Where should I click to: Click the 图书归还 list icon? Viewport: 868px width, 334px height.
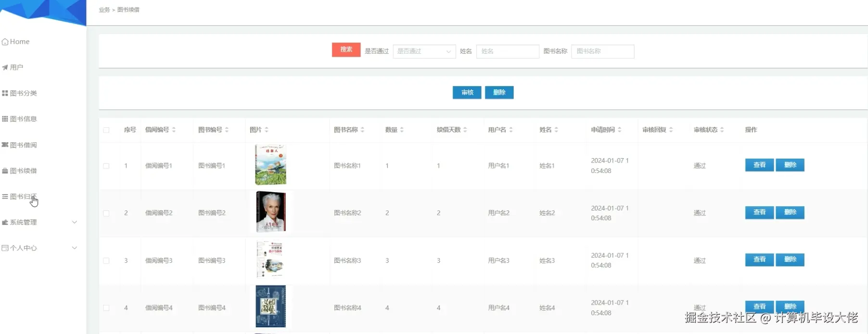coord(5,197)
